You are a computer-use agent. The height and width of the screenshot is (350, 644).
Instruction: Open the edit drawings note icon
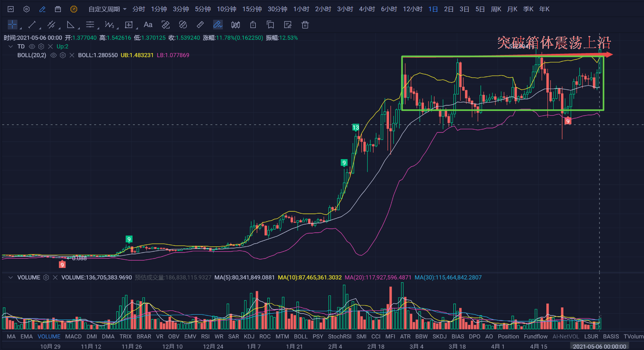click(x=288, y=25)
